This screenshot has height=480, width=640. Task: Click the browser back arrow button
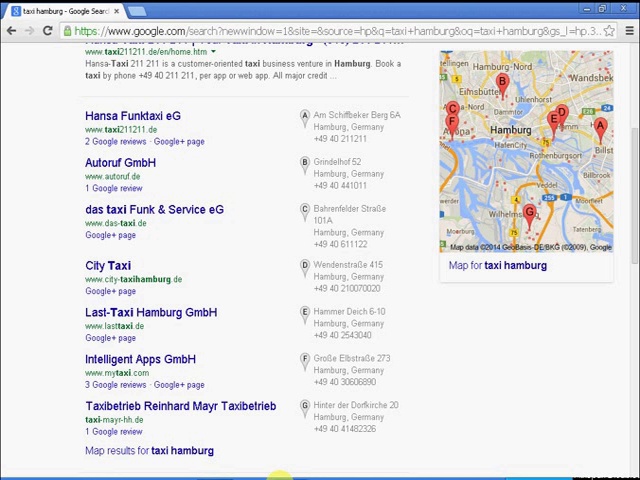click(11, 31)
